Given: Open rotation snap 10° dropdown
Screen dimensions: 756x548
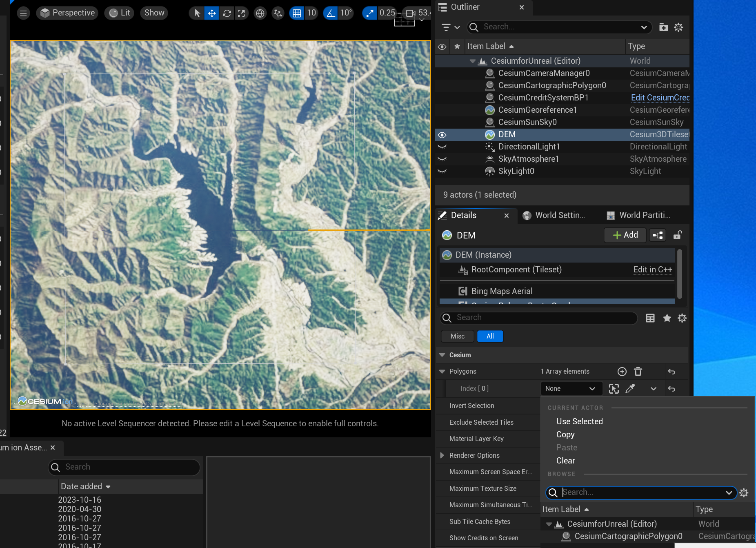Looking at the screenshot, I should [x=346, y=13].
